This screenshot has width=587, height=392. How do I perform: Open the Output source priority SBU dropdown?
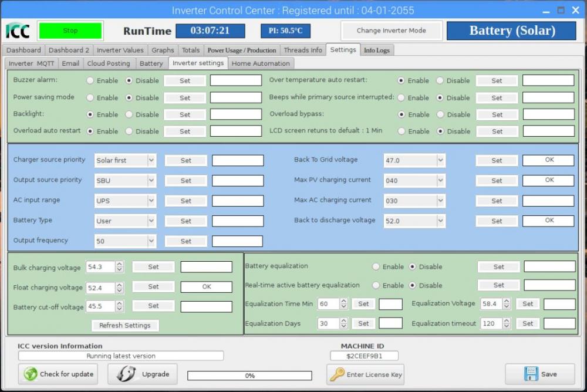[x=125, y=181]
